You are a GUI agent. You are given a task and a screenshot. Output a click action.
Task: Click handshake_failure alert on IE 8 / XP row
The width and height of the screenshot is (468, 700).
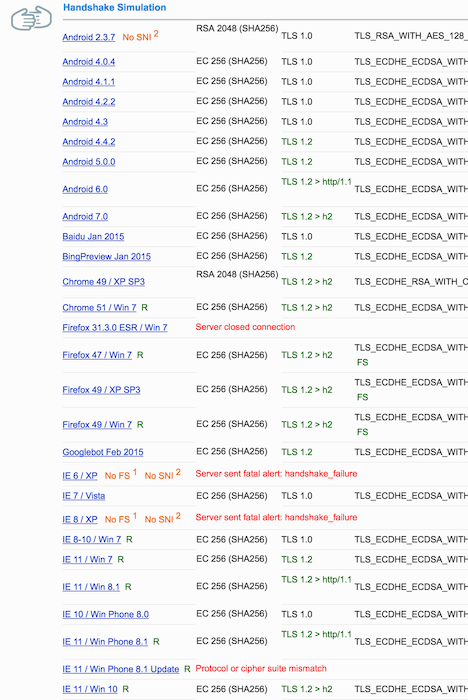coord(276,518)
